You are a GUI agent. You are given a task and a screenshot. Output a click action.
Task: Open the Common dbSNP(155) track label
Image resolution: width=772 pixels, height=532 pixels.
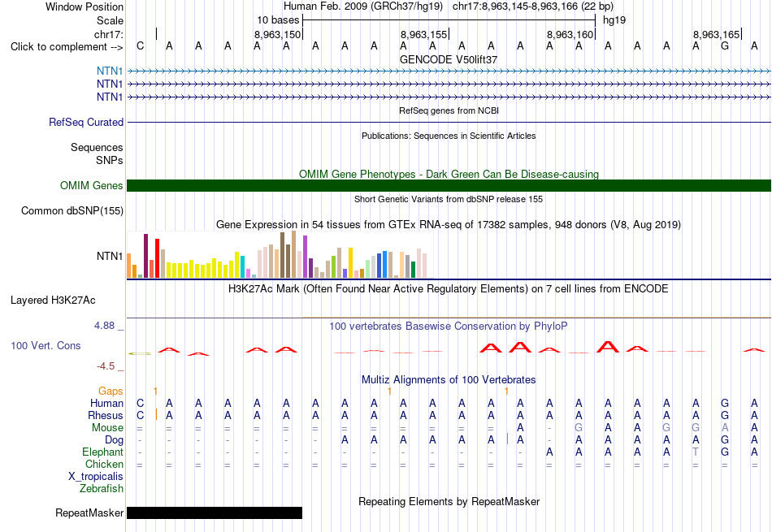[x=72, y=210]
